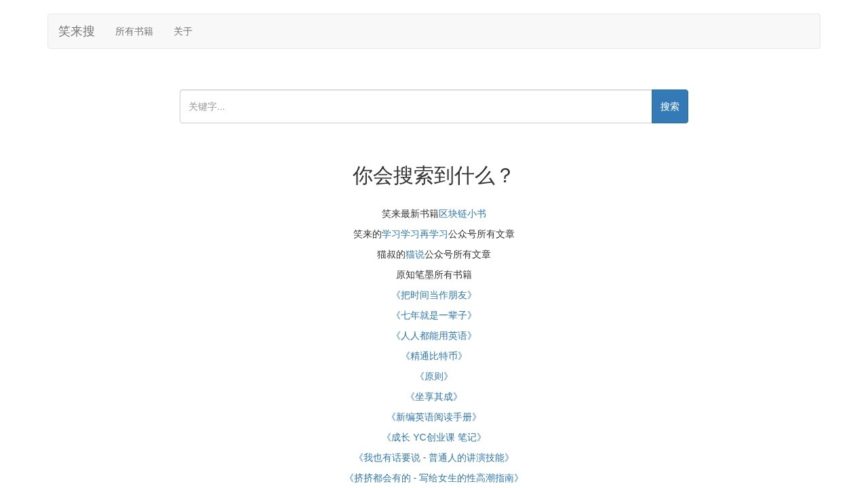Screen dimensions: 868x488
Task: Click the heading 你会搜索到什么？
Action: tap(433, 176)
